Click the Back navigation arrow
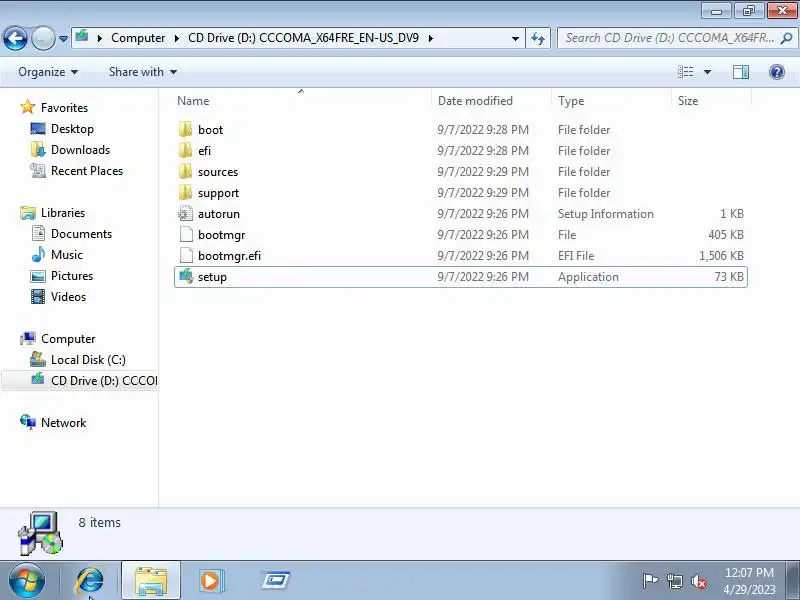The image size is (800, 600). (x=15, y=38)
